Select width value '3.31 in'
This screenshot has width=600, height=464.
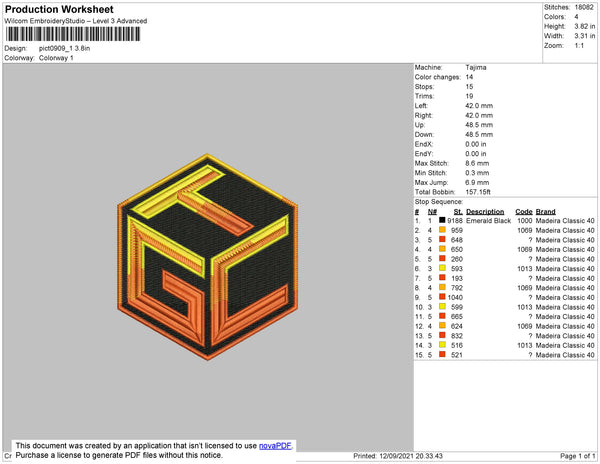coord(584,36)
